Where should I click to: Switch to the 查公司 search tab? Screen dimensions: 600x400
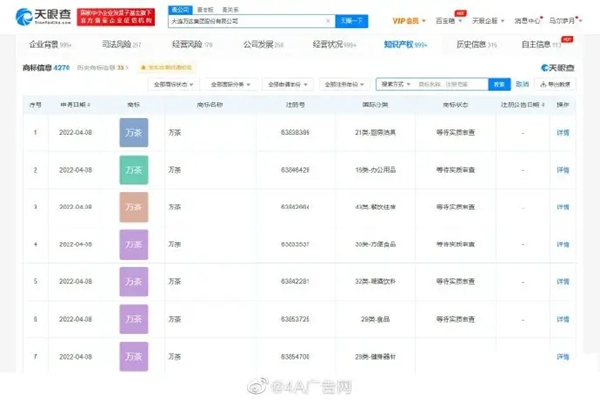(x=180, y=10)
